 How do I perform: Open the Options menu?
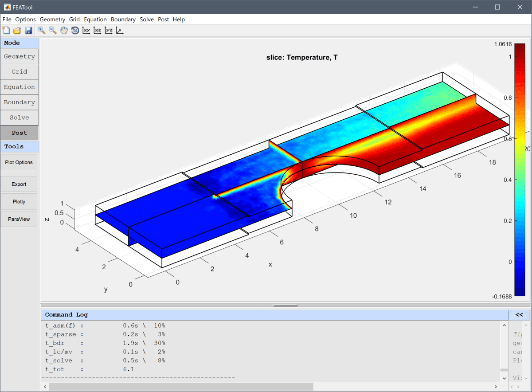[x=25, y=20]
